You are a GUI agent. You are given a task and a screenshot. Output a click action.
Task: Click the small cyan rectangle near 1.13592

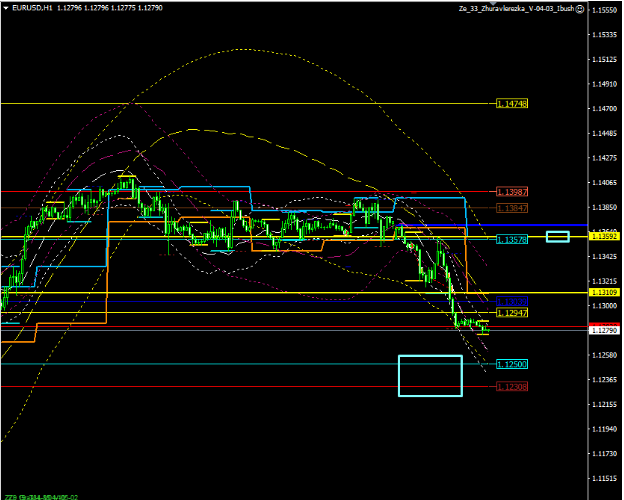pos(557,236)
